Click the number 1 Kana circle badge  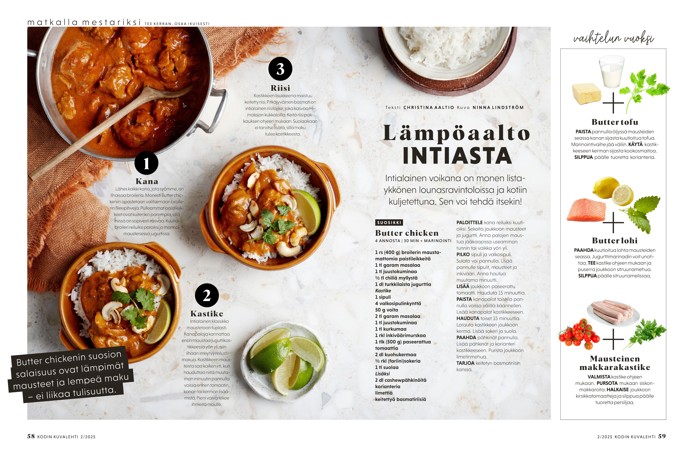click(x=146, y=164)
